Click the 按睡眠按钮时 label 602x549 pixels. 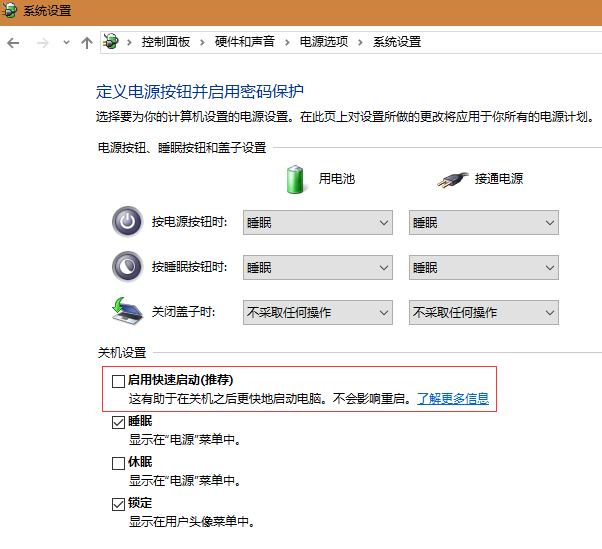[189, 266]
